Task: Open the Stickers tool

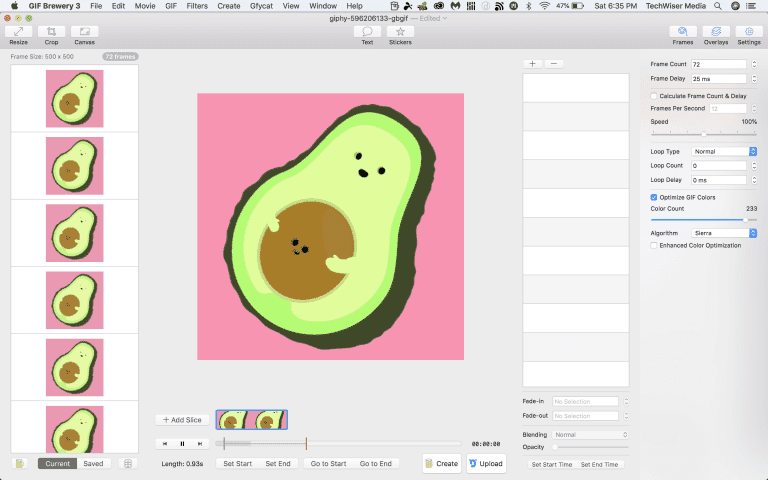Action: (x=400, y=33)
